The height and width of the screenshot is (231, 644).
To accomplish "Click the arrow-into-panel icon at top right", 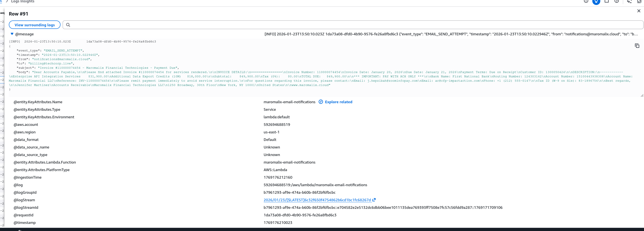I will coord(629,1).
